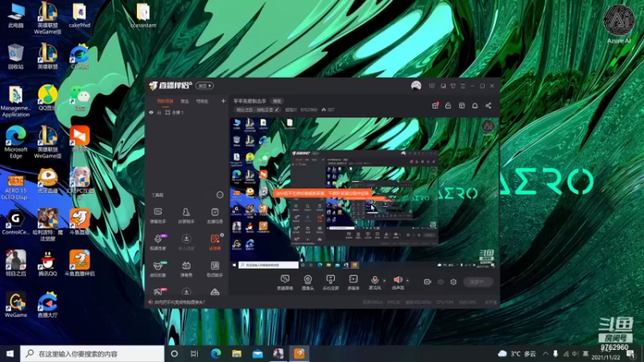Viewport: 644px width, 362px height.
Task: Open the Windows Start menu
Action: 10,353
